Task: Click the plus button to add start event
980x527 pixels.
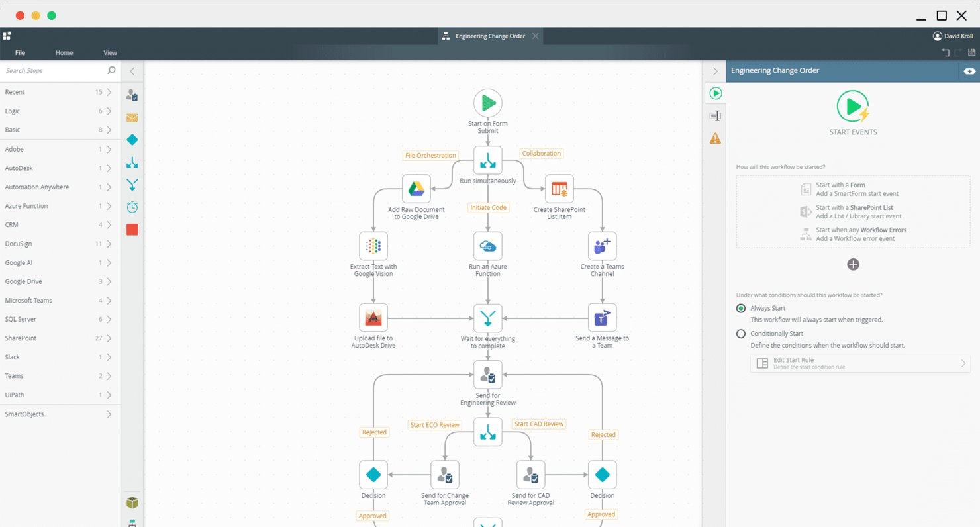Action: (853, 264)
